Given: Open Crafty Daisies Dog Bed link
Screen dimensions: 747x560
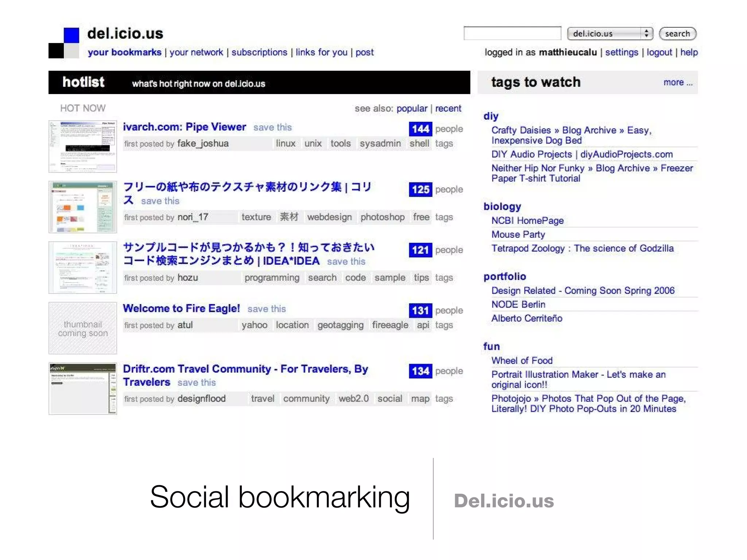Looking at the screenshot, I should coord(572,135).
